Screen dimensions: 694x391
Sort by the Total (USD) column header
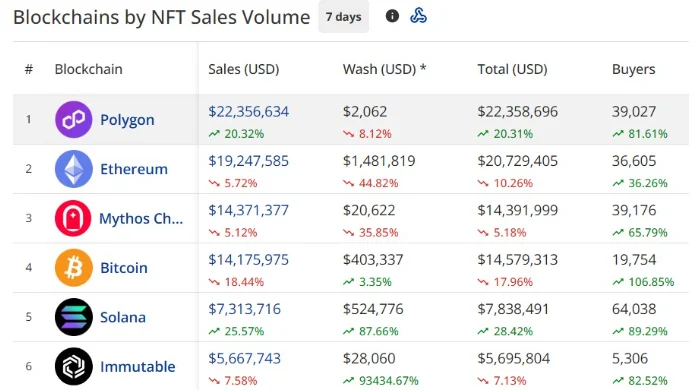(x=513, y=69)
